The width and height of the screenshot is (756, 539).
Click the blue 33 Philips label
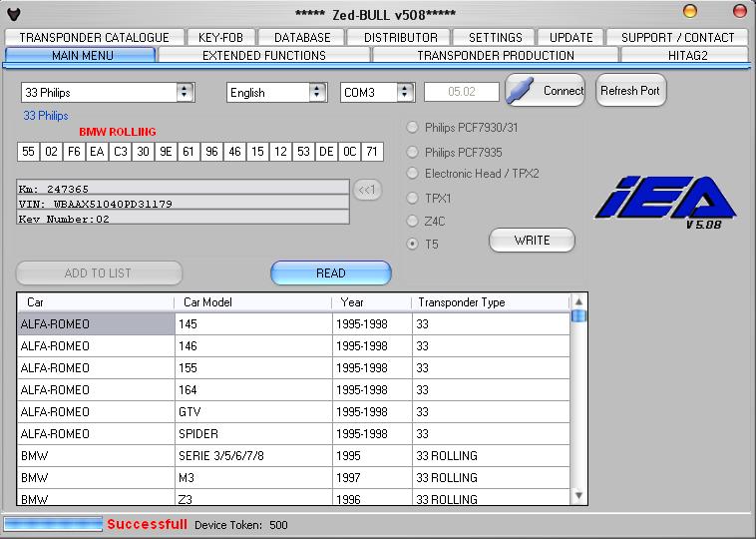point(46,116)
